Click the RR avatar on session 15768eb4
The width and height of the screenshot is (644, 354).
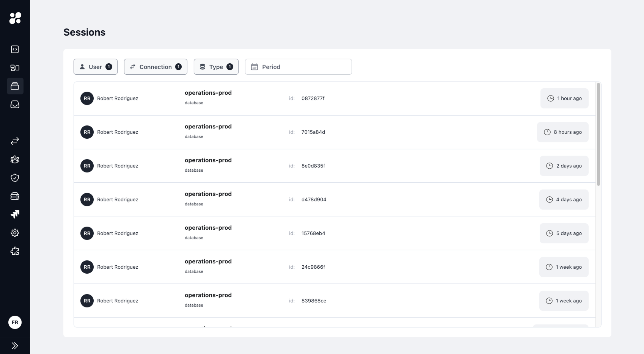[x=87, y=233]
